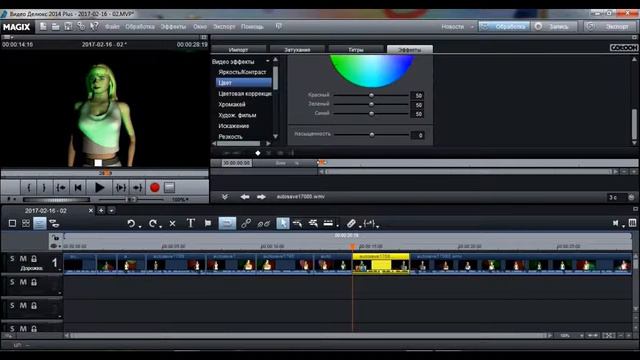Save the project with the disk icon

pyautogui.click(x=68, y=27)
